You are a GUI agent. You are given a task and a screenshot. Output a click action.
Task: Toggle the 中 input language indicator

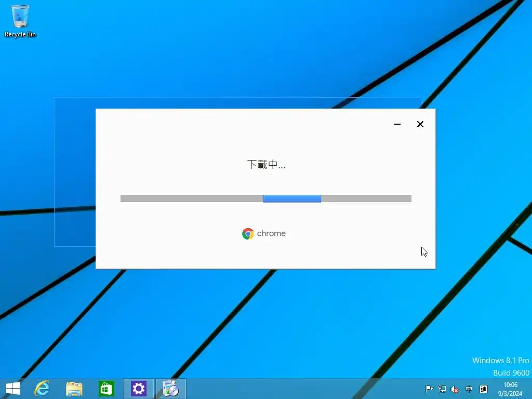(x=469, y=389)
